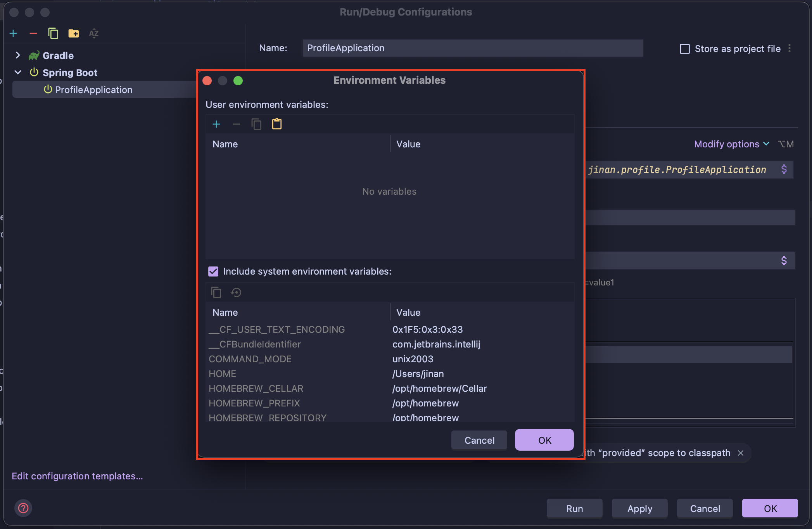The width and height of the screenshot is (812, 529).
Task: Copy system environment variables icon
Action: coord(216,292)
